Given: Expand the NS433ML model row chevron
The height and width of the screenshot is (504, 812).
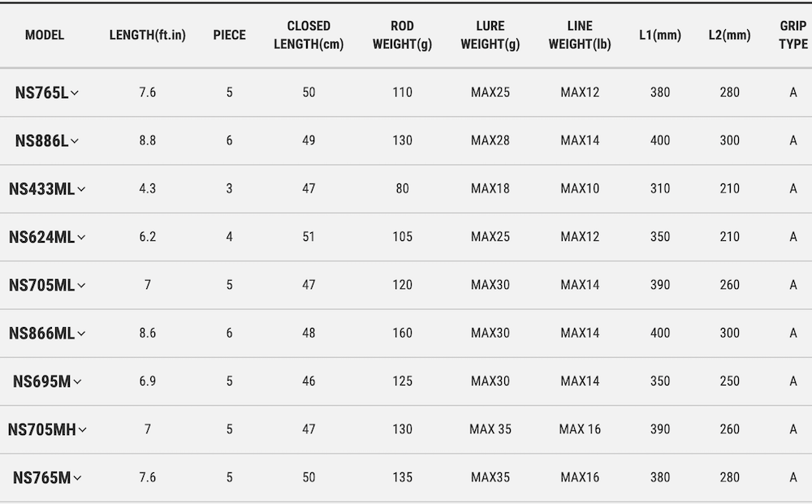Looking at the screenshot, I should (x=81, y=189).
